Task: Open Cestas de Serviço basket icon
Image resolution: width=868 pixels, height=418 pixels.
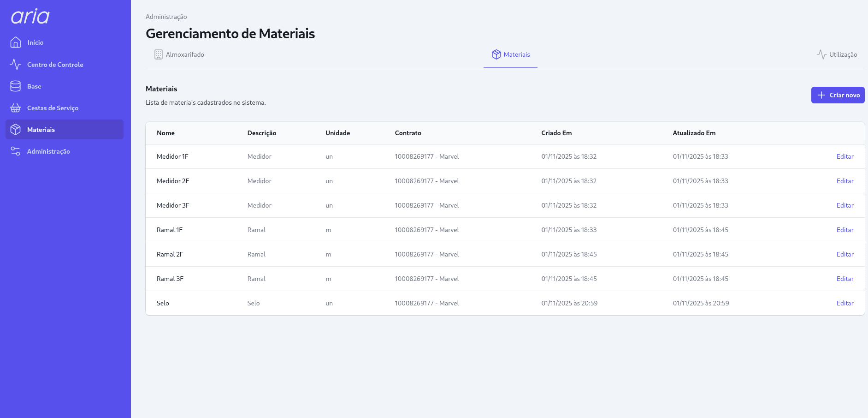Action: (x=16, y=108)
